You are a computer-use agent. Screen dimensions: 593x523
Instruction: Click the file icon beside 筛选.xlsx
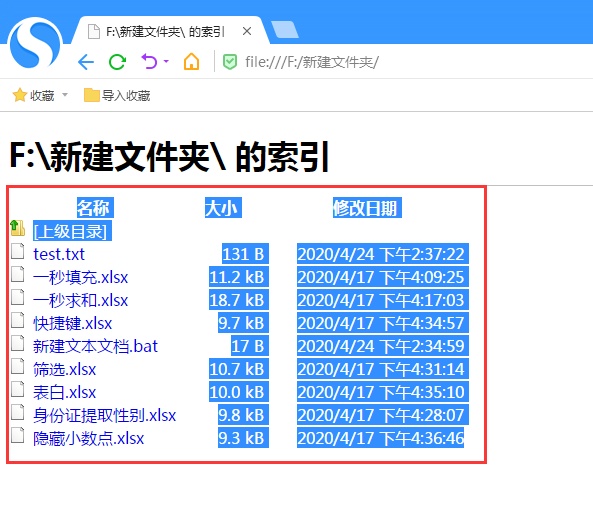[17, 366]
